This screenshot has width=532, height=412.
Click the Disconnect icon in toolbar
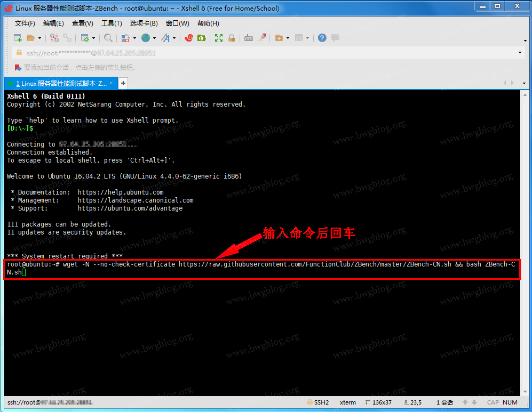(54, 38)
